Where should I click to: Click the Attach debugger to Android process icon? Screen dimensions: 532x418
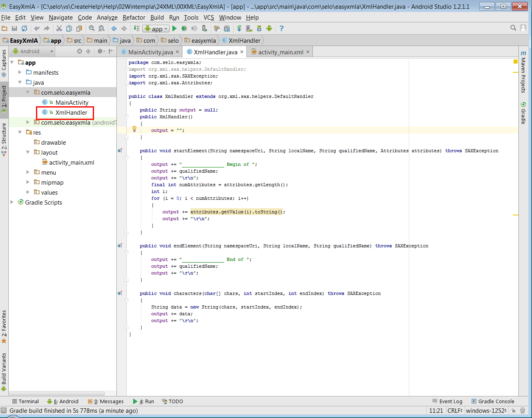pyautogui.click(x=204, y=28)
